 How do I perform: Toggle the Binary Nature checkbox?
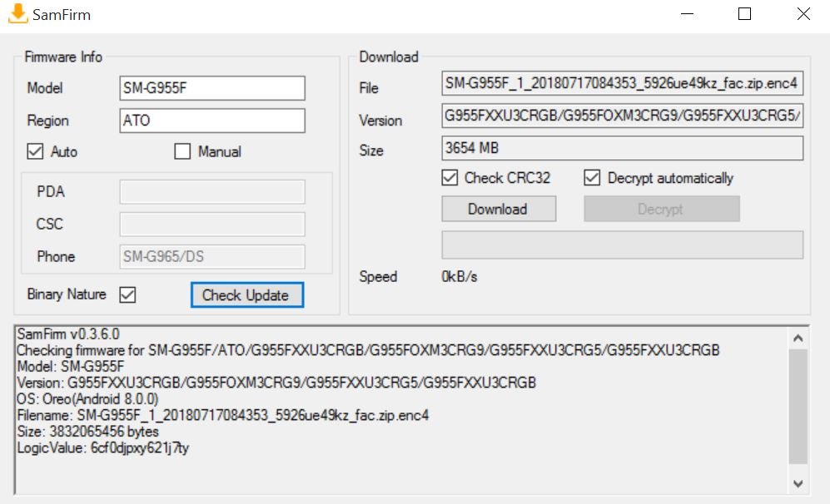pos(127,294)
